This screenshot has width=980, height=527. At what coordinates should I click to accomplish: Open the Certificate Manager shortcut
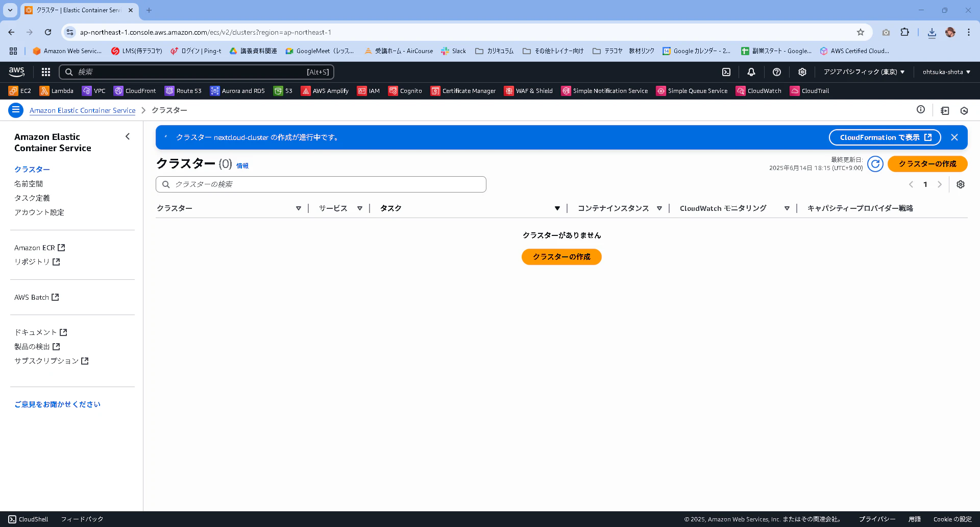pyautogui.click(x=463, y=91)
